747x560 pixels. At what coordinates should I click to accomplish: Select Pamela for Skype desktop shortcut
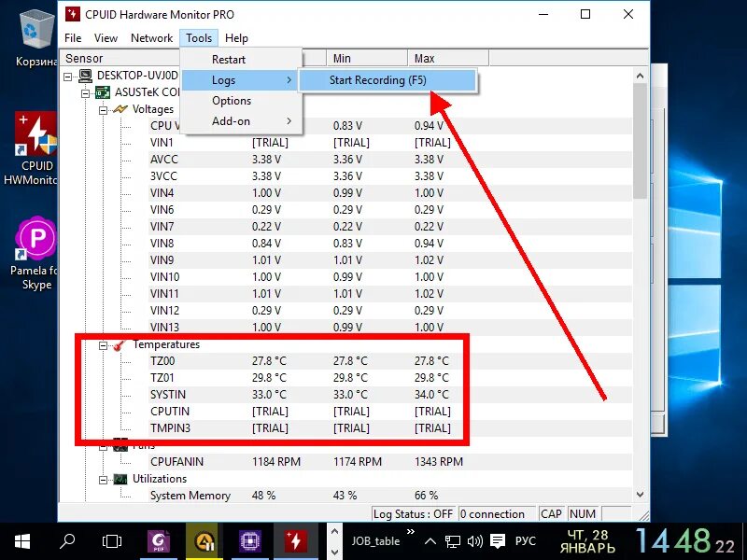[x=35, y=254]
